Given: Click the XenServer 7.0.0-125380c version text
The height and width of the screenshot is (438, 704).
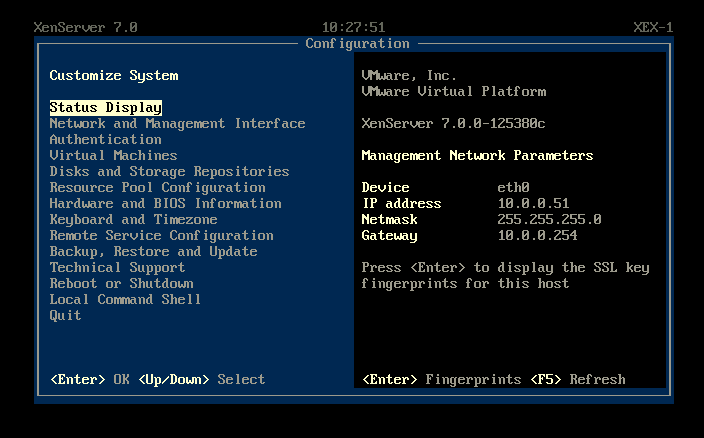Looking at the screenshot, I should [453, 123].
